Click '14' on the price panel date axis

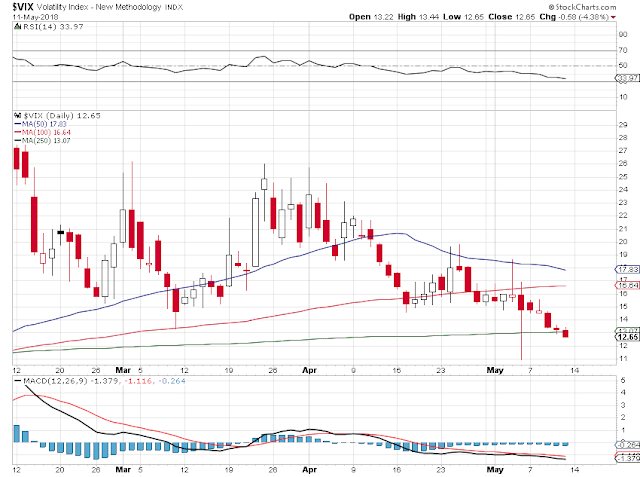click(575, 371)
